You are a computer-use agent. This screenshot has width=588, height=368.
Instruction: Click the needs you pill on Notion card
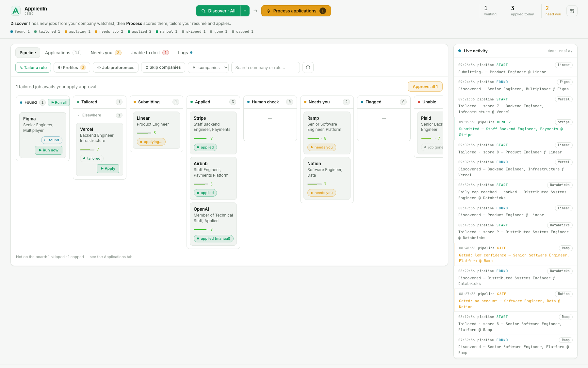coord(321,193)
